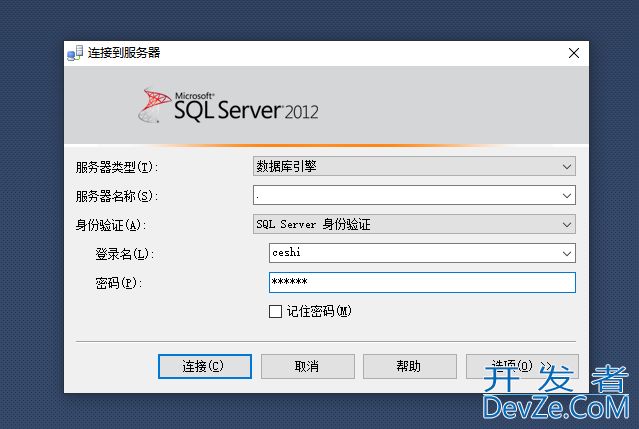
Task: Focus the 密码 password field
Action: click(422, 282)
